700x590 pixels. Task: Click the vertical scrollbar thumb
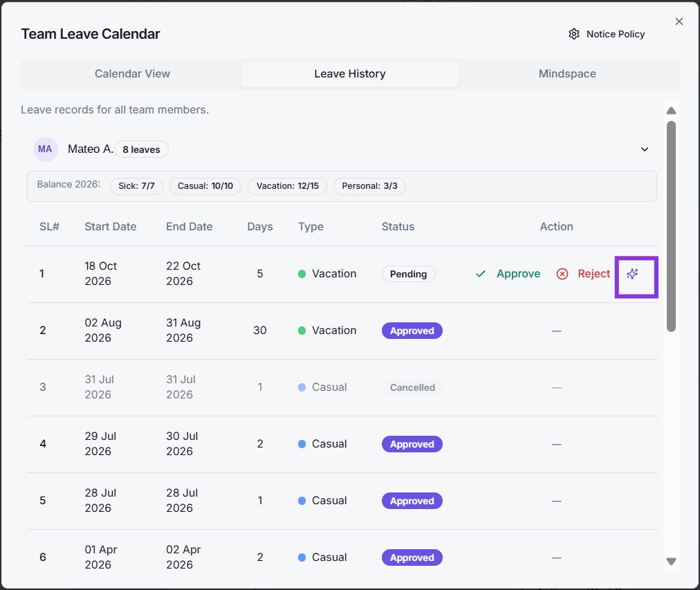coord(671,226)
